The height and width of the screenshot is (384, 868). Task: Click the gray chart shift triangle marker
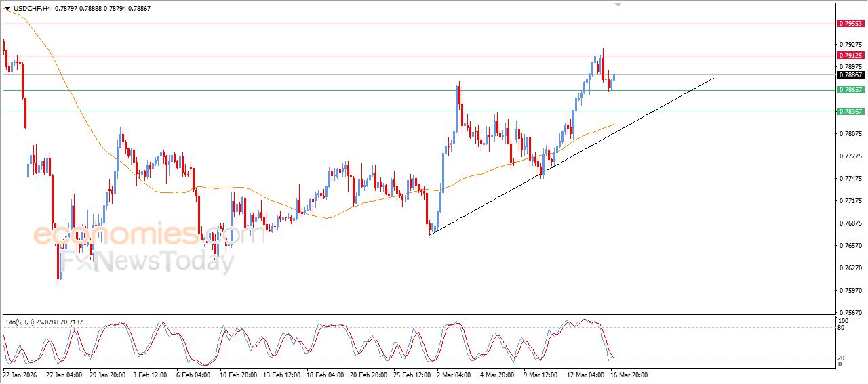[617, 4]
